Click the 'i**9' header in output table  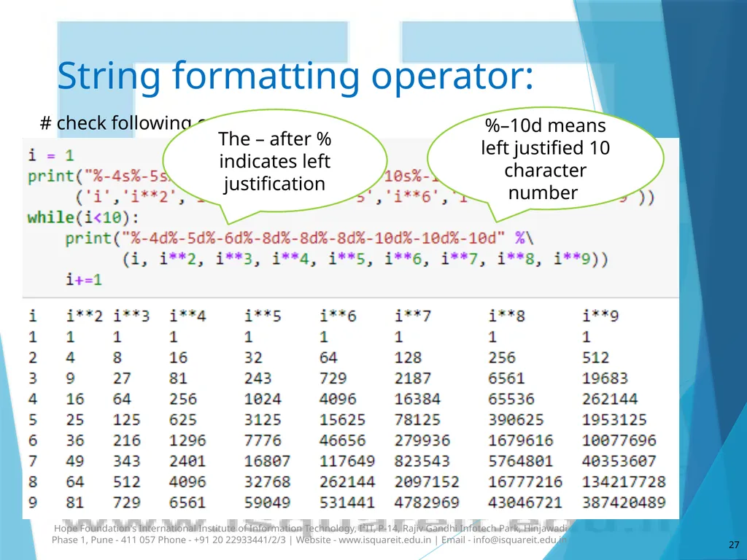click(x=600, y=316)
